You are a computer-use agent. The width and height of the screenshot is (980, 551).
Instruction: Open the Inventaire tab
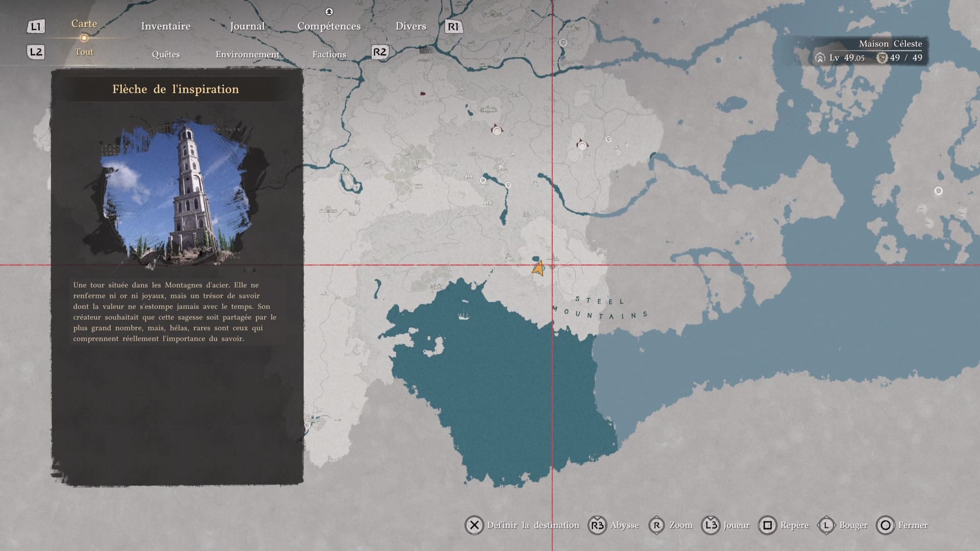pos(165,26)
